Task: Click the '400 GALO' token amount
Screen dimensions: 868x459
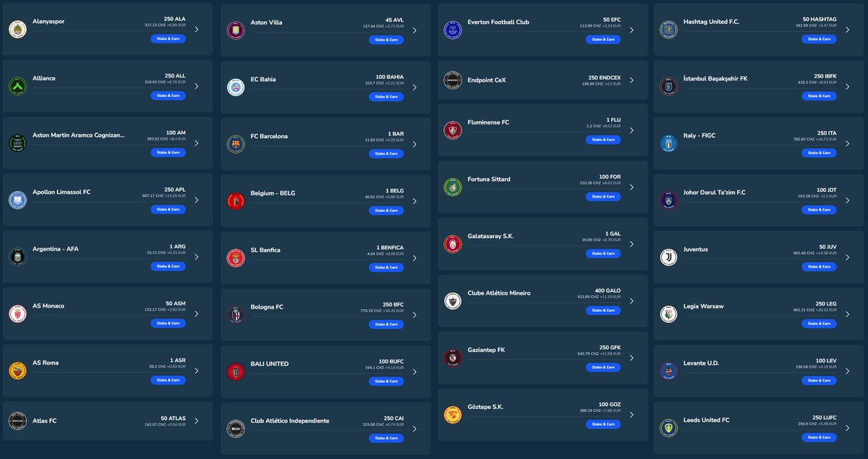Action: coord(608,290)
